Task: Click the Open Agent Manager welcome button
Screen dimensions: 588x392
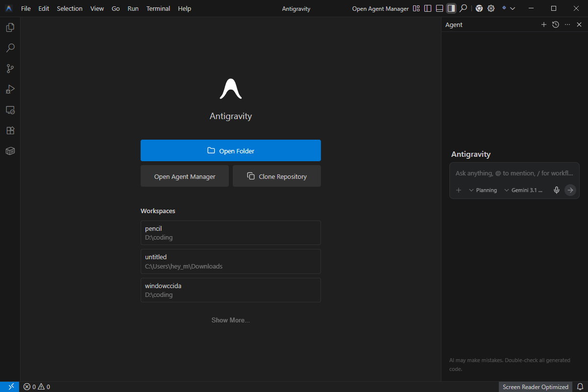Action: (185, 176)
